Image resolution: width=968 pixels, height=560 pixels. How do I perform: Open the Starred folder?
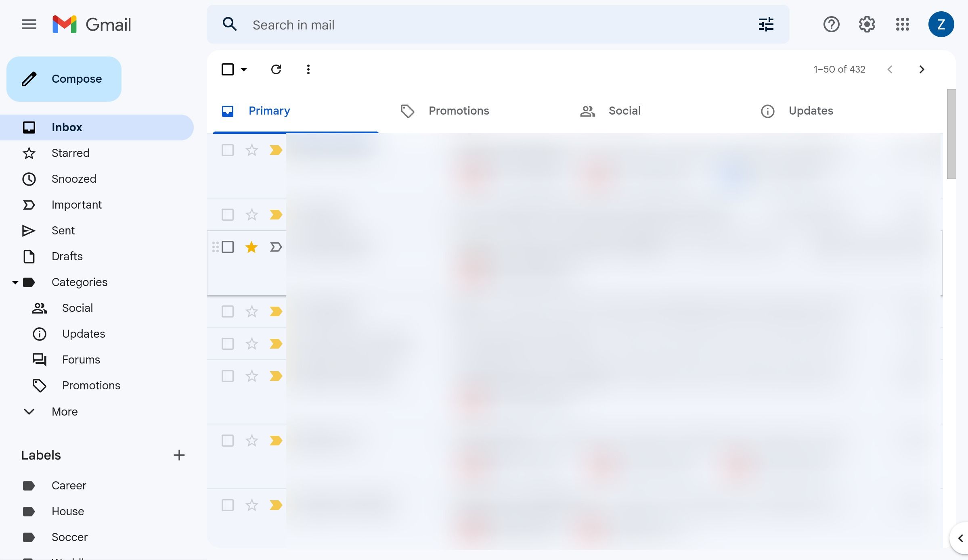[71, 152]
